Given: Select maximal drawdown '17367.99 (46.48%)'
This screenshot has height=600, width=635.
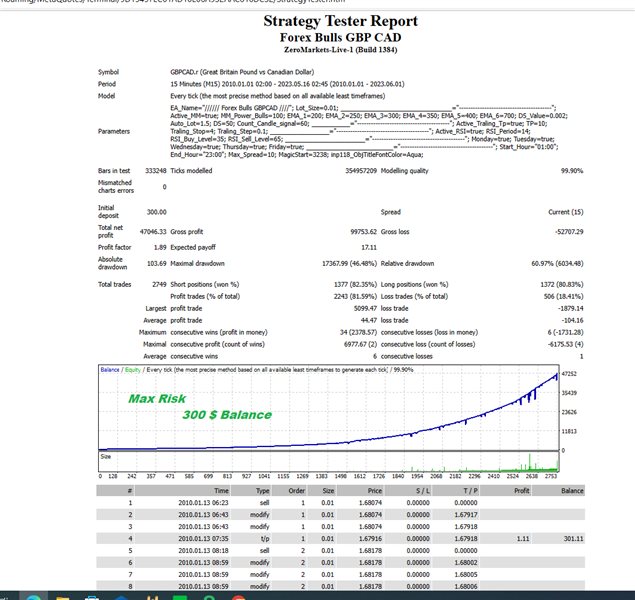Looking at the screenshot, I should pos(349,264).
